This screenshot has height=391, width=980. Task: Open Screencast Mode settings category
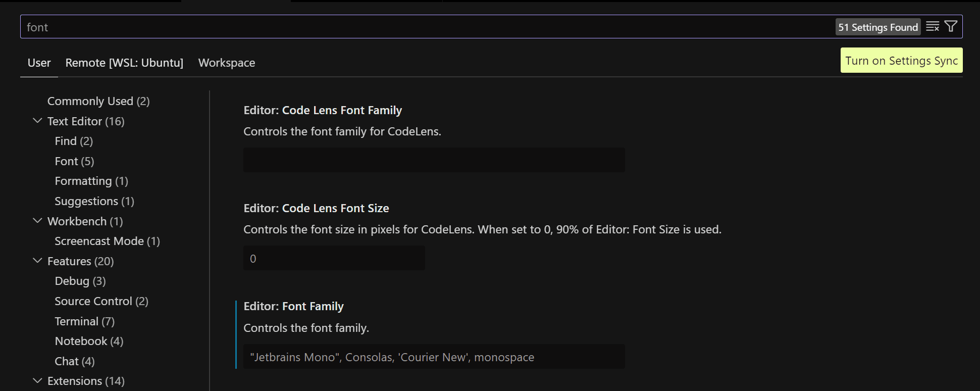[x=107, y=241]
